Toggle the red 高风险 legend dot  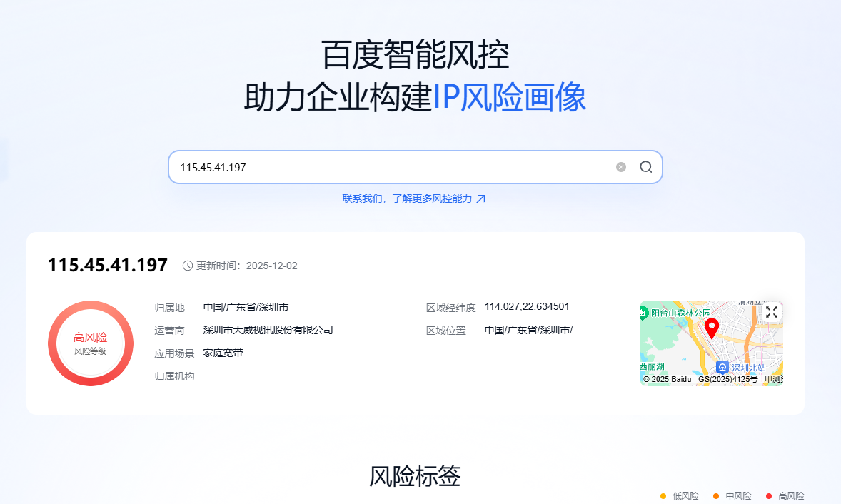(767, 495)
